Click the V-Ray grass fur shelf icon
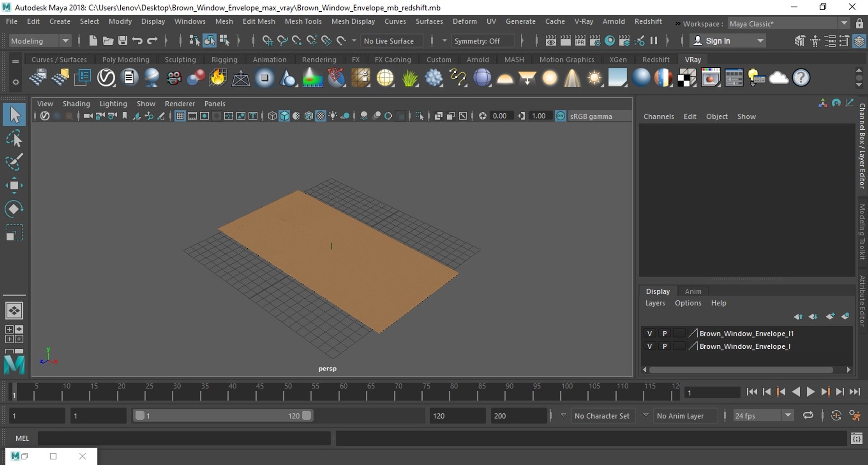Screen dimensions: 868x465 click(x=410, y=78)
